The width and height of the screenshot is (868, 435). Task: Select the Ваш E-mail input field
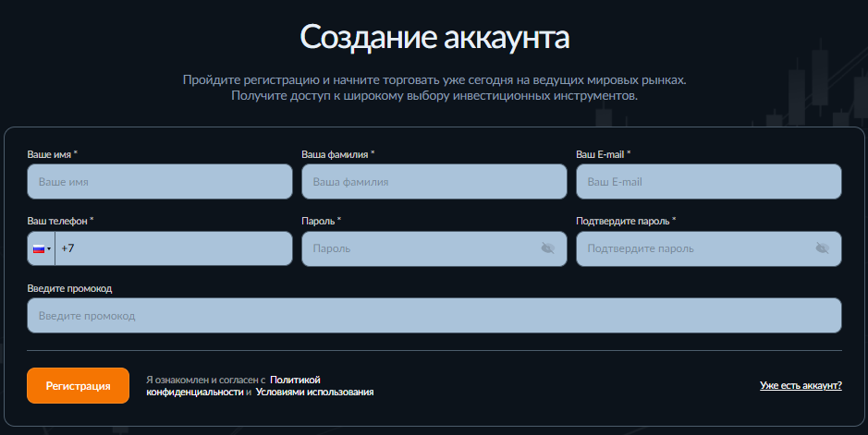(x=708, y=182)
